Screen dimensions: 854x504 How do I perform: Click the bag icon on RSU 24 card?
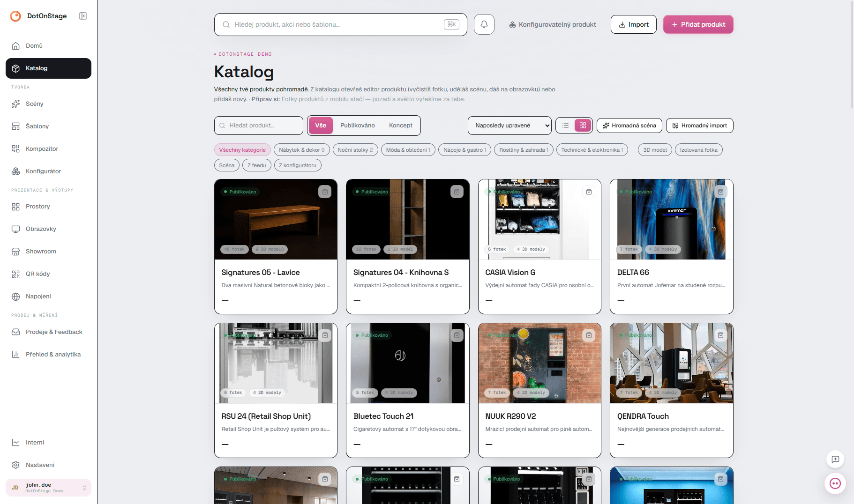tap(325, 335)
